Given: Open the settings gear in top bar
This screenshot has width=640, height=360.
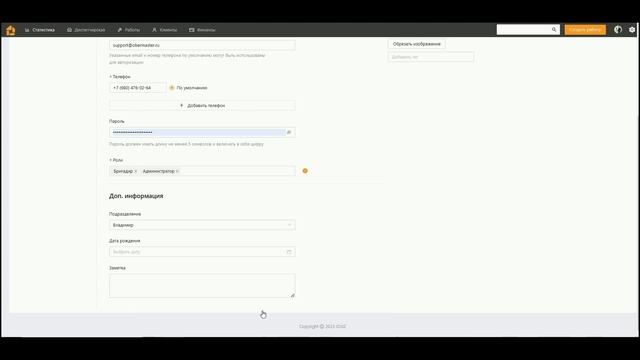Looking at the screenshot, I should coord(632,30).
